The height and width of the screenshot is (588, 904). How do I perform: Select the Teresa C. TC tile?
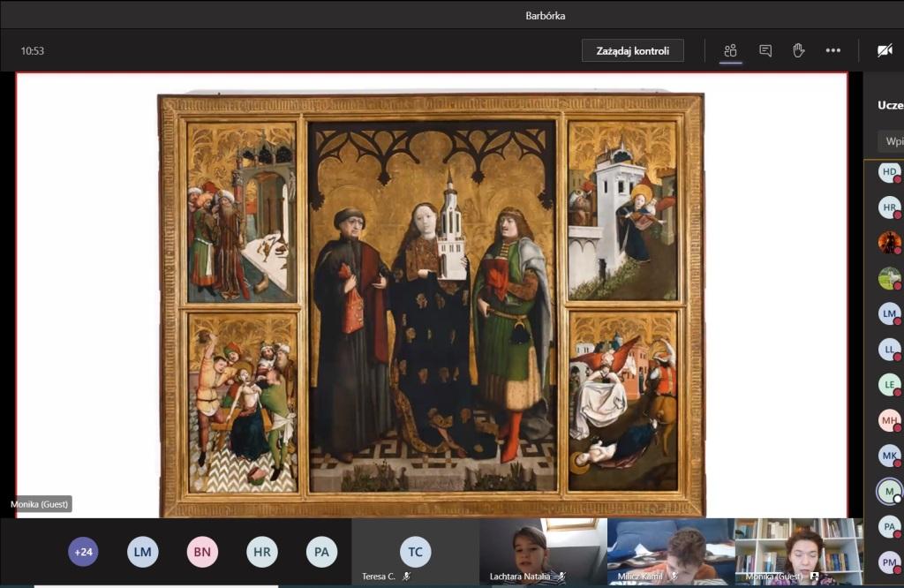click(415, 552)
